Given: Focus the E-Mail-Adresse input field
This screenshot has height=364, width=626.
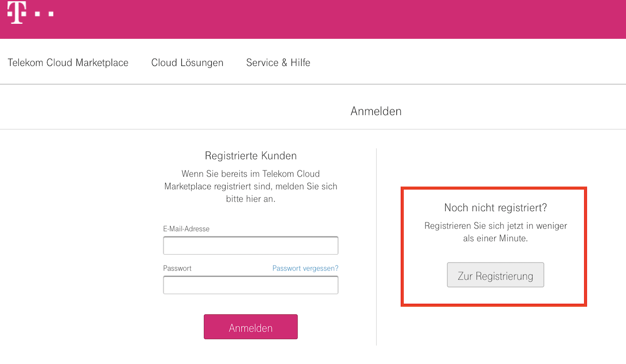Looking at the screenshot, I should (x=251, y=246).
